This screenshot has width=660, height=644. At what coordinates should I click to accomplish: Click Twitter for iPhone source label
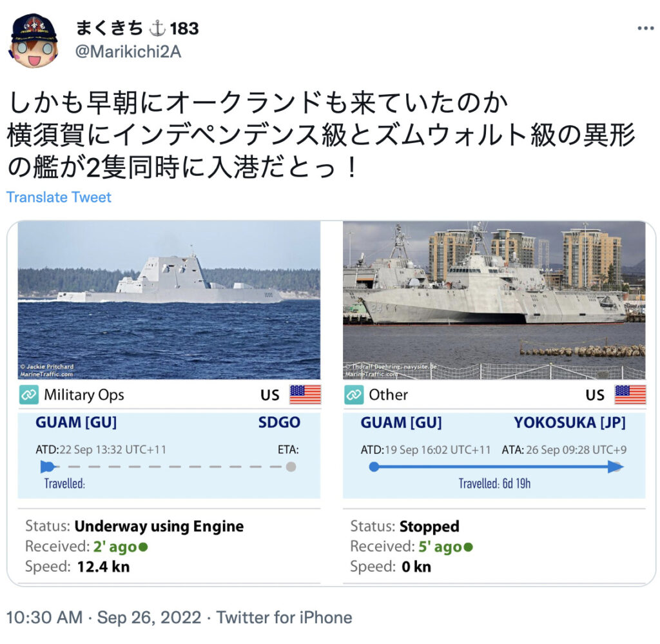point(284,618)
